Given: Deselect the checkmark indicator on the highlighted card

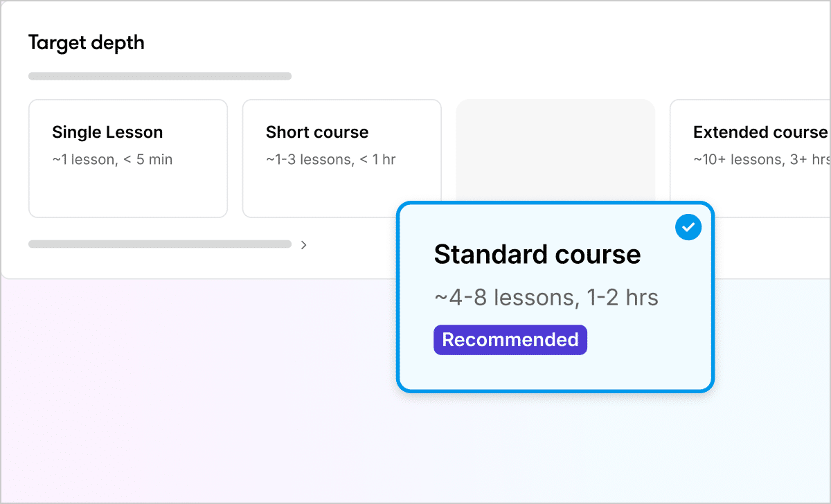Looking at the screenshot, I should click(x=688, y=226).
